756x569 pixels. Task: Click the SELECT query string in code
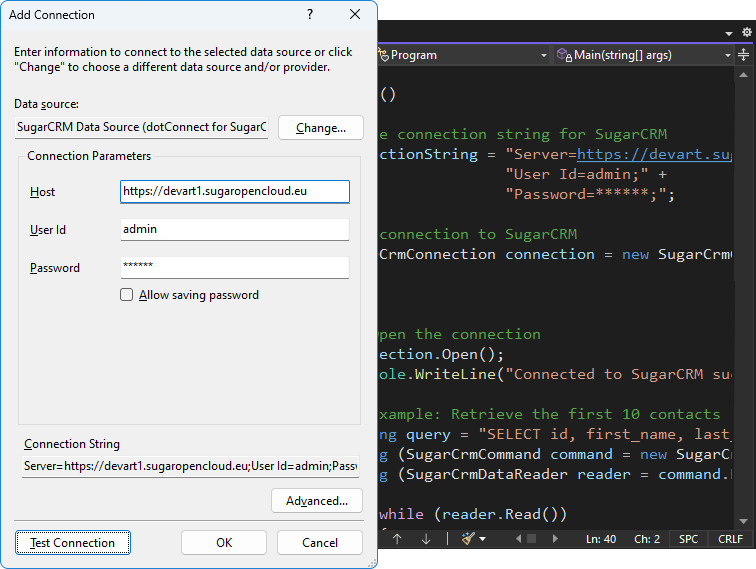click(x=605, y=434)
